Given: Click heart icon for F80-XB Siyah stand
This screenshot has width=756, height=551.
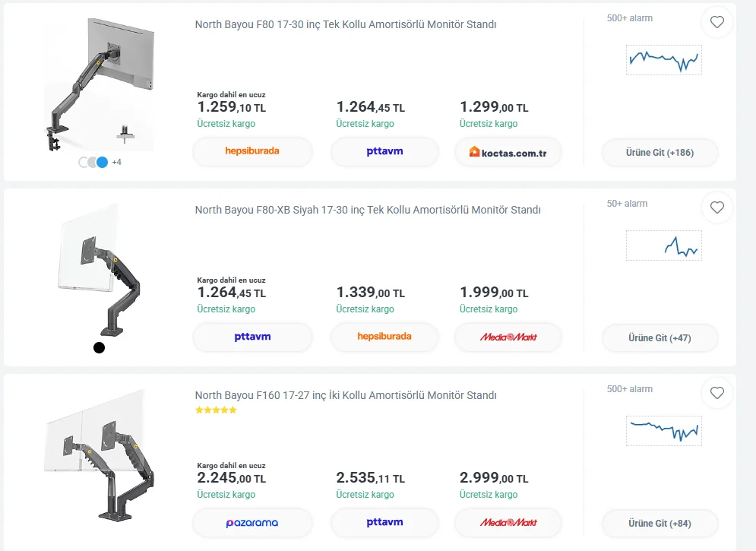Looking at the screenshot, I should point(717,207).
